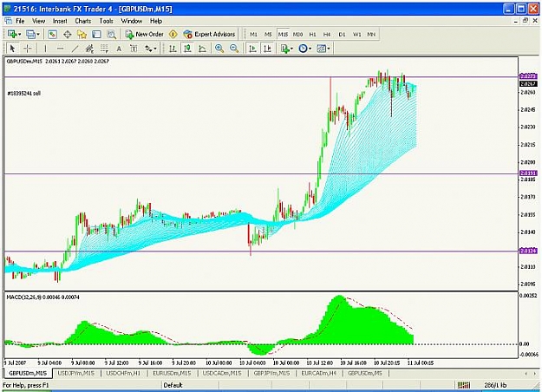Screen dimensions: 542x392
Task: Click the '286/1 kb' status bar entry
Action: (495, 385)
